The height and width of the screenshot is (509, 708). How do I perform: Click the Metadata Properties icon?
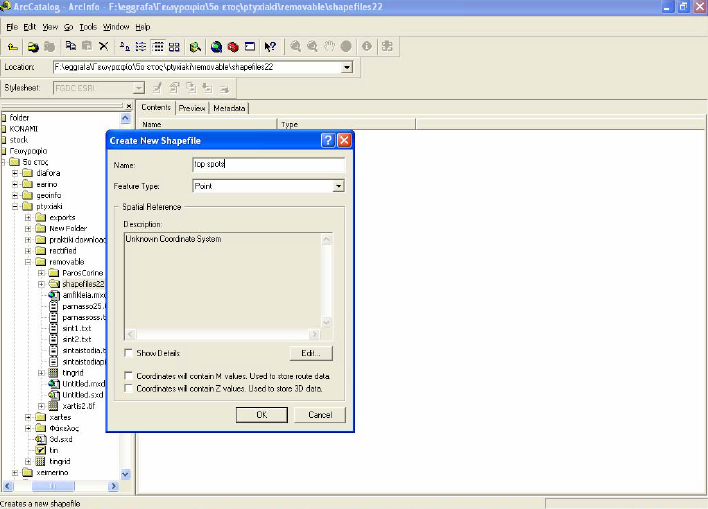pyautogui.click(x=174, y=88)
